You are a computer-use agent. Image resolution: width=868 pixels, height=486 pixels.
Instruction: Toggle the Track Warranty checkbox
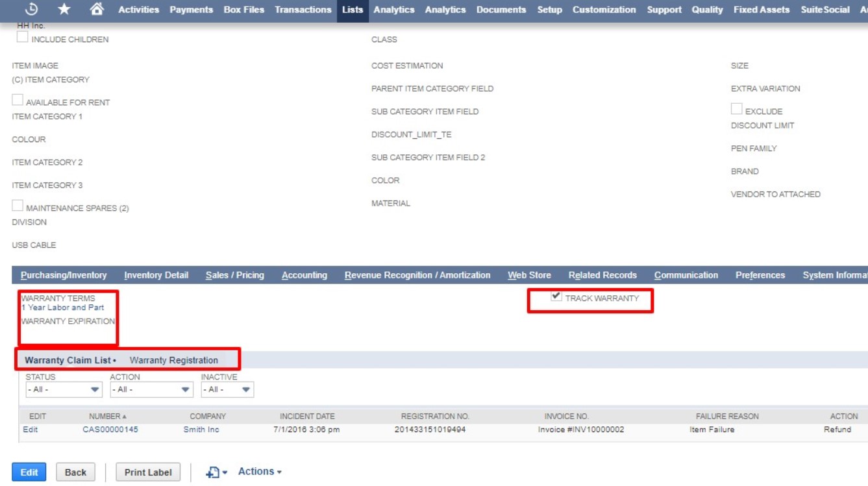[x=556, y=297]
